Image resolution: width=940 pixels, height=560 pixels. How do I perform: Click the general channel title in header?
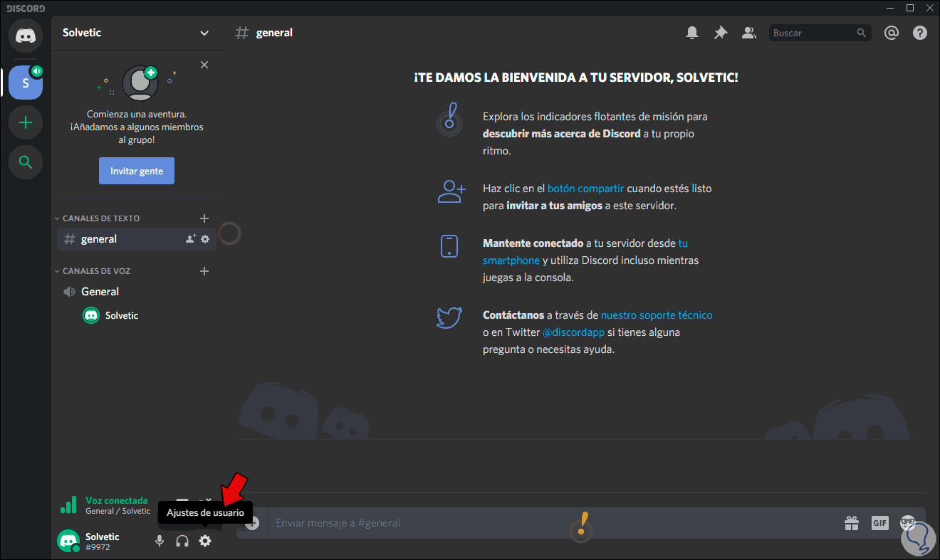[x=275, y=33]
